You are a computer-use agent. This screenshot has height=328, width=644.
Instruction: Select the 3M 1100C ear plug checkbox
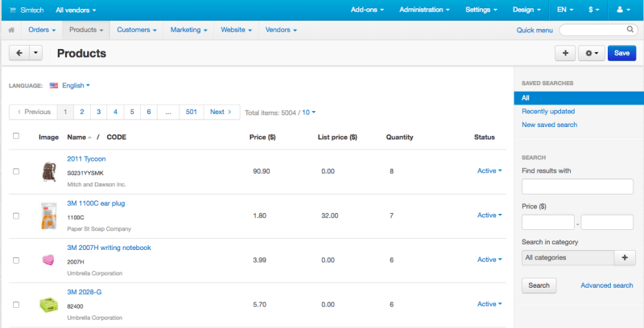pyautogui.click(x=16, y=215)
